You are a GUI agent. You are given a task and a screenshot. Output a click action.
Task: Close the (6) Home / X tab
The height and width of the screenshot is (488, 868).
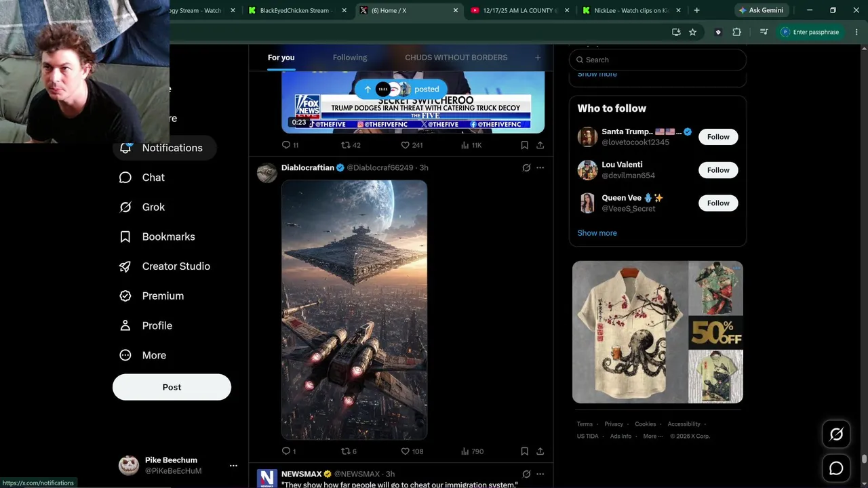click(456, 11)
